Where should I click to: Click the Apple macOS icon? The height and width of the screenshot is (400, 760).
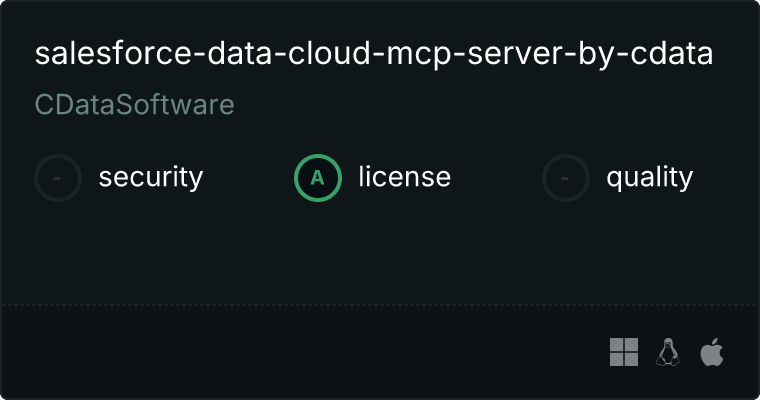712,352
